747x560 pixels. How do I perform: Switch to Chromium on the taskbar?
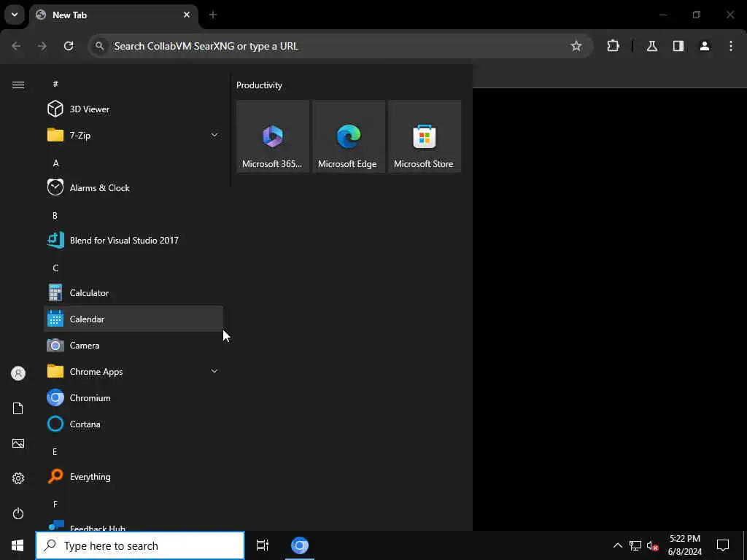pos(300,545)
